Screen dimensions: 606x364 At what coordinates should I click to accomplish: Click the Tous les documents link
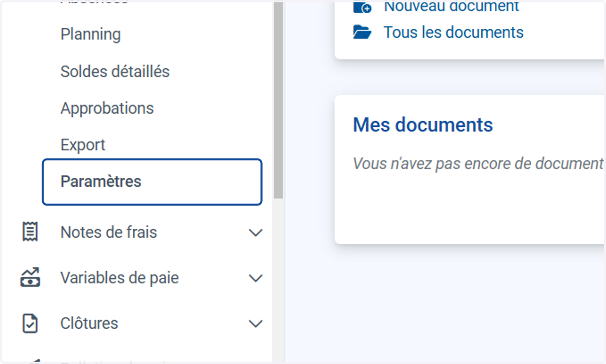453,32
